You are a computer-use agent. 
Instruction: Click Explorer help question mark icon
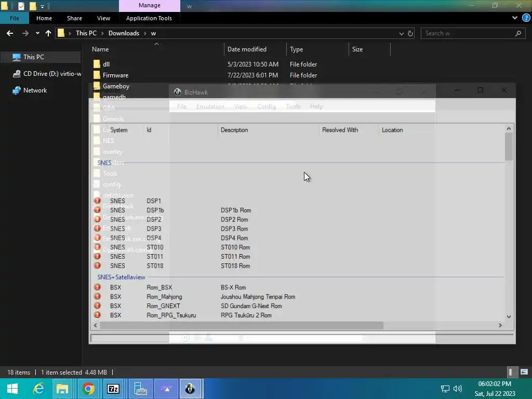point(526,18)
